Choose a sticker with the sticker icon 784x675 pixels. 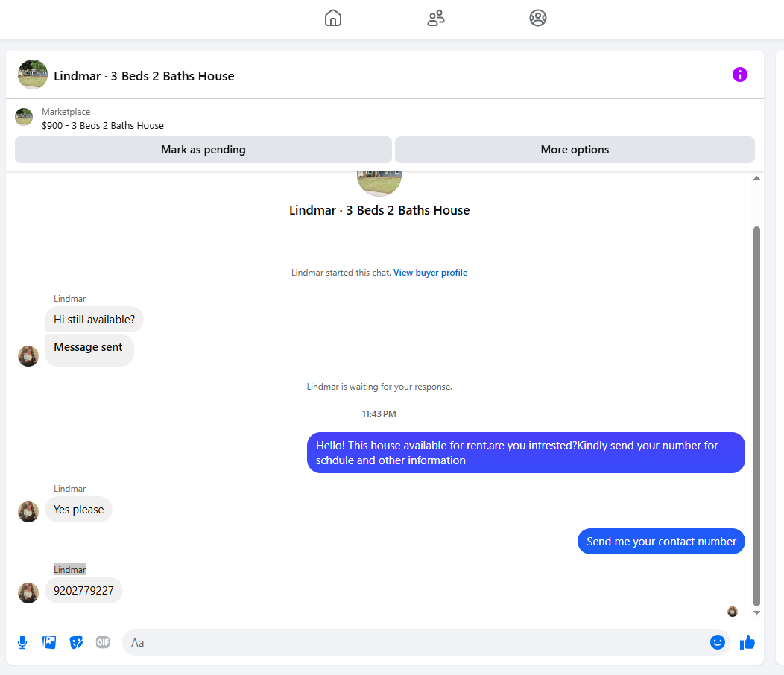[x=76, y=642]
